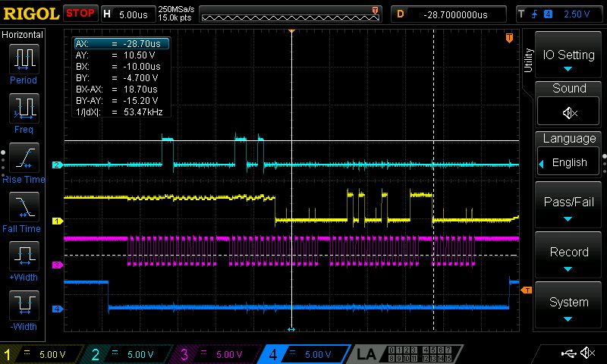Select the -Width measurement icon
Screen dimensions: 607x364
(x=24, y=305)
